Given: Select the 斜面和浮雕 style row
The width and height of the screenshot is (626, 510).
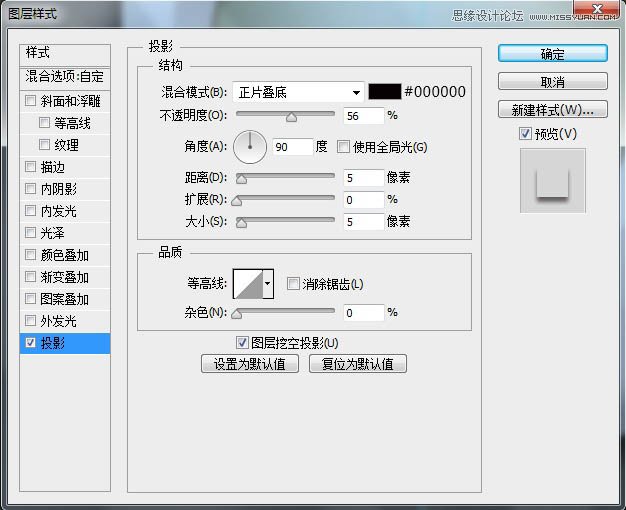Looking at the screenshot, I should tap(65, 101).
